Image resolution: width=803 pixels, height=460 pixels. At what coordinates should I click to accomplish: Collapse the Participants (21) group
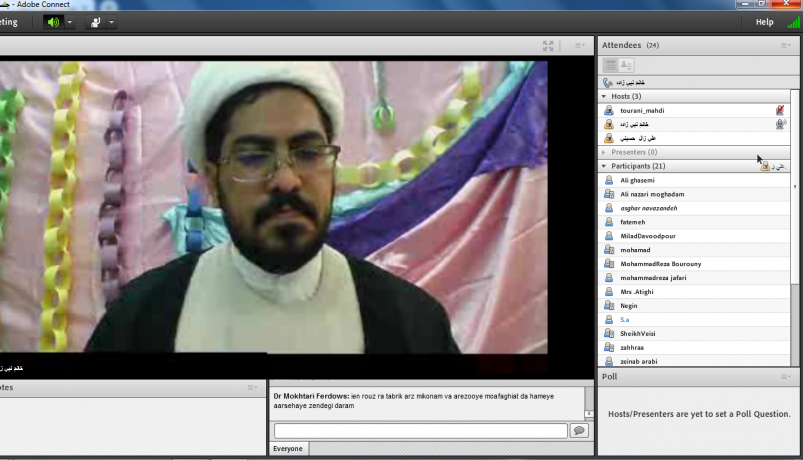[x=604, y=166]
